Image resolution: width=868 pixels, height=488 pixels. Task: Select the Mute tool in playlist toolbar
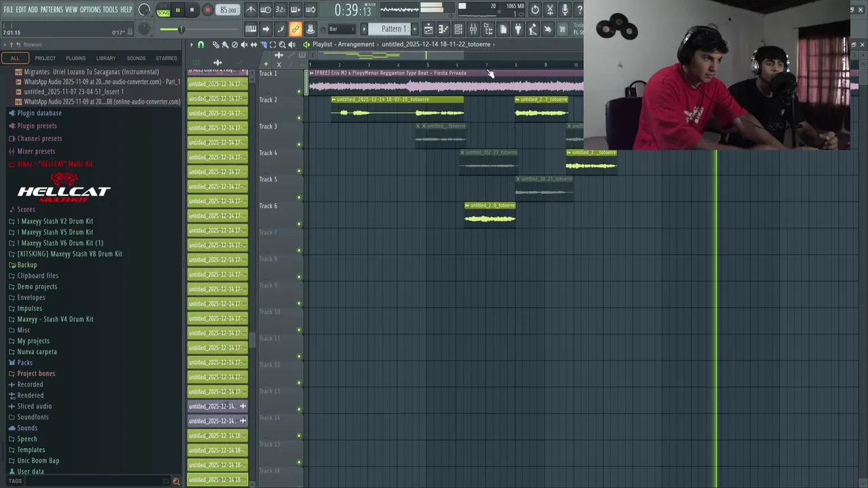(x=244, y=45)
